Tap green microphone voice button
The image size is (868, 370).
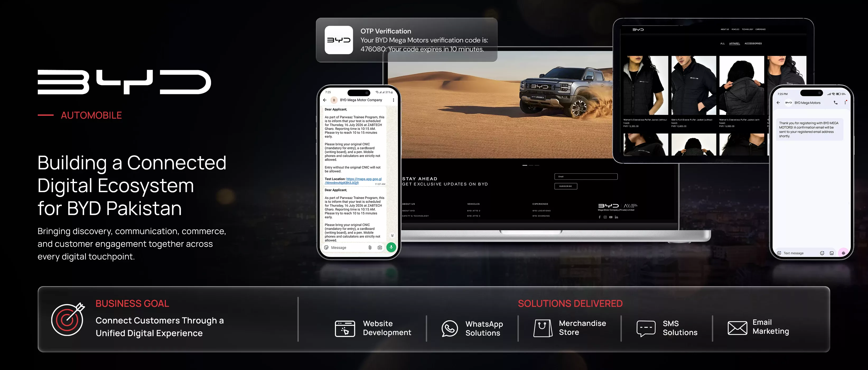point(391,247)
